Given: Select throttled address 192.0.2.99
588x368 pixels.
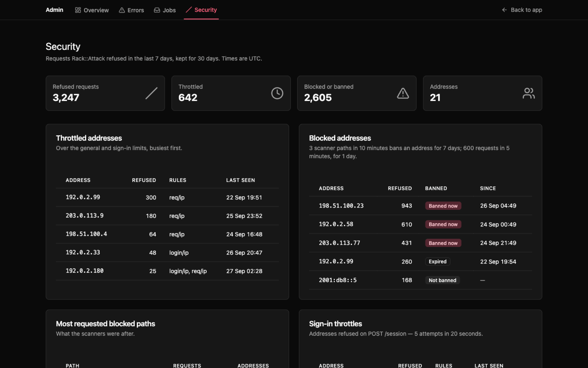Looking at the screenshot, I should pyautogui.click(x=83, y=197).
